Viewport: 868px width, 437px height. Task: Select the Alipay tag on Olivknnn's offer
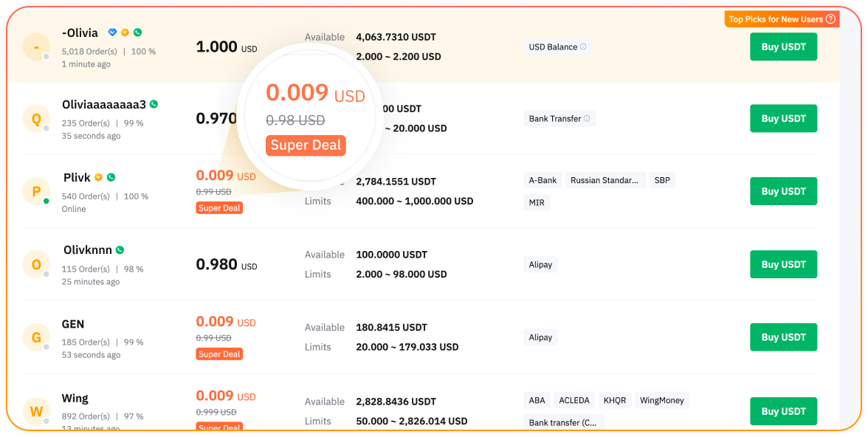pos(540,264)
